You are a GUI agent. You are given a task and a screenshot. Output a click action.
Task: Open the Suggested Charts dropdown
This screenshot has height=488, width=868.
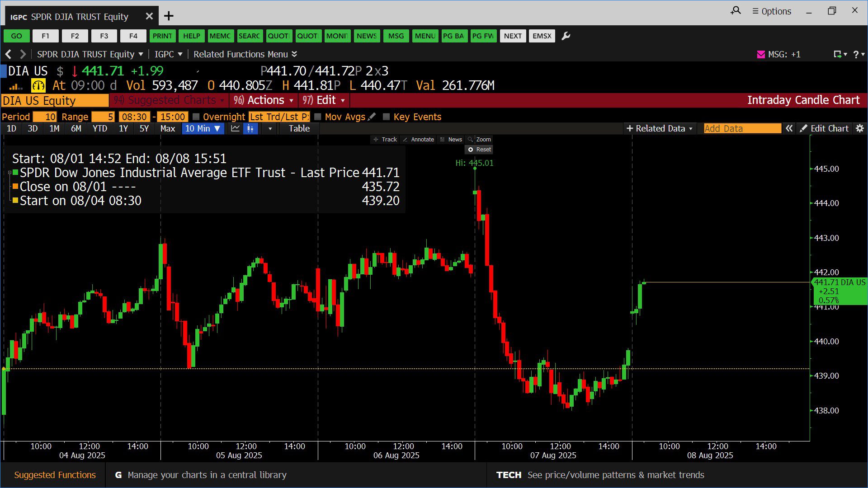point(169,100)
